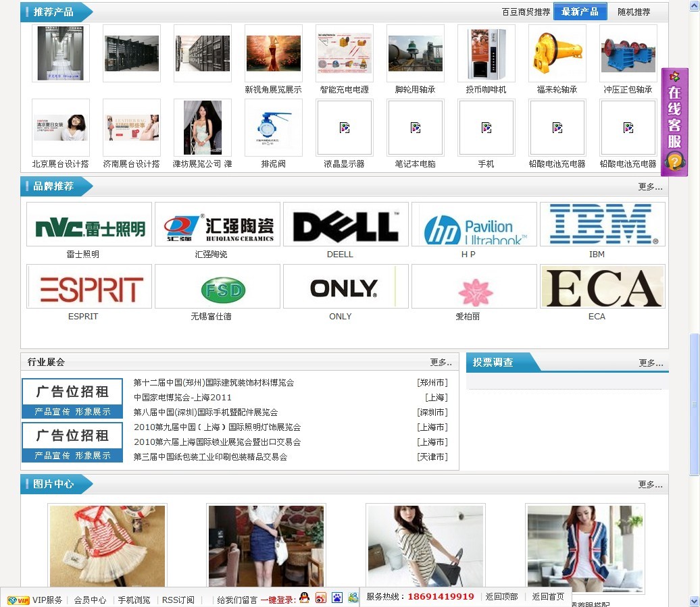Open the 投币咖啡机 product thumbnail
Image resolution: width=700 pixels, height=607 pixels.
[x=486, y=53]
